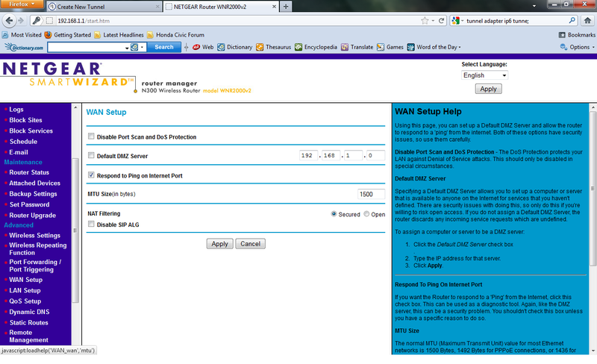Open the Select Language dropdown

coord(484,75)
